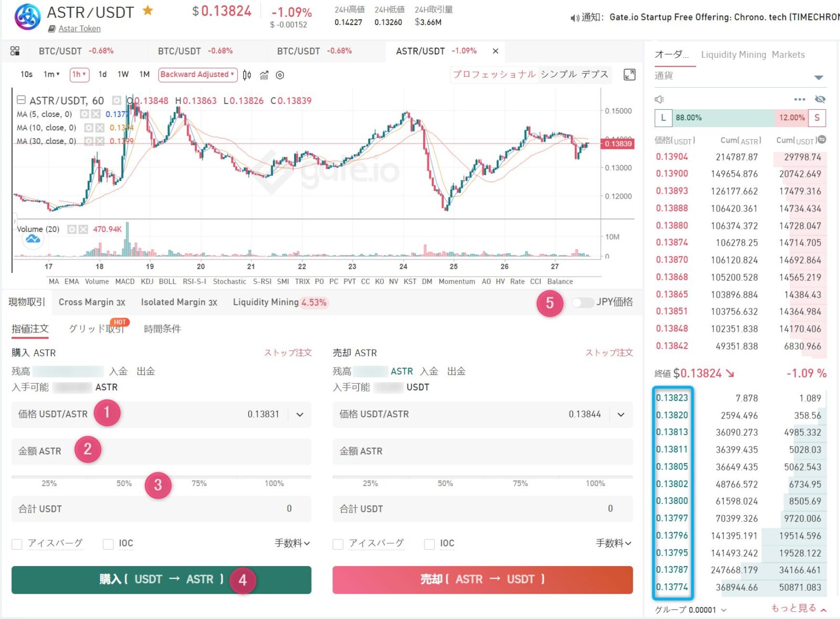The image size is (840, 619).
Task: Open the tab grid layout icon
Action: [x=15, y=51]
